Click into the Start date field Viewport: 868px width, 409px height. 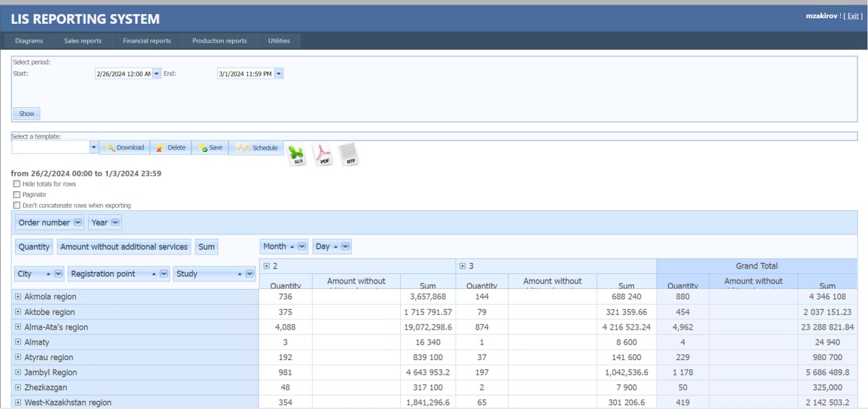pos(123,73)
